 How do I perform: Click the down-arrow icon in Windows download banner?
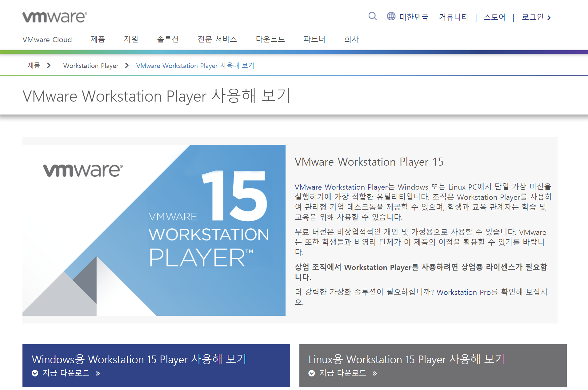(x=35, y=373)
